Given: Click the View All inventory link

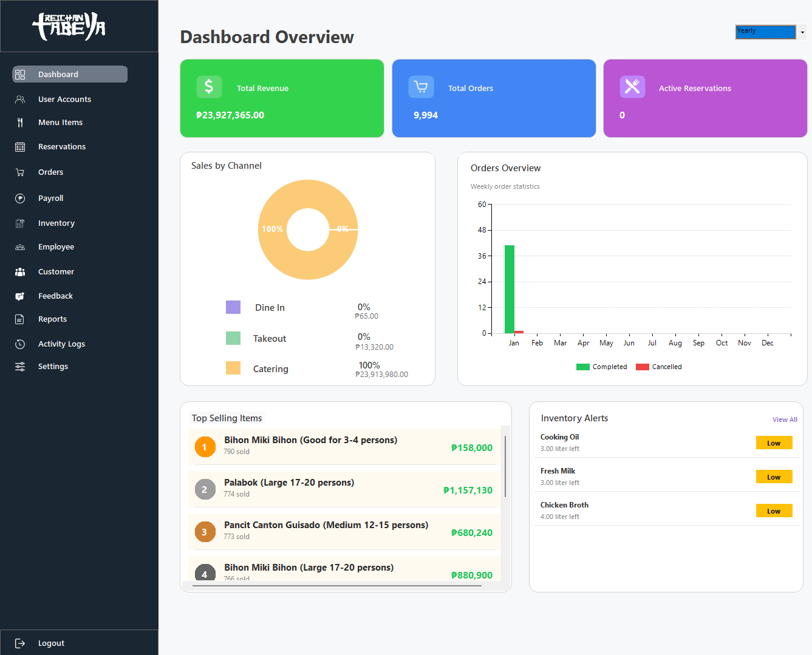Looking at the screenshot, I should tap(785, 419).
